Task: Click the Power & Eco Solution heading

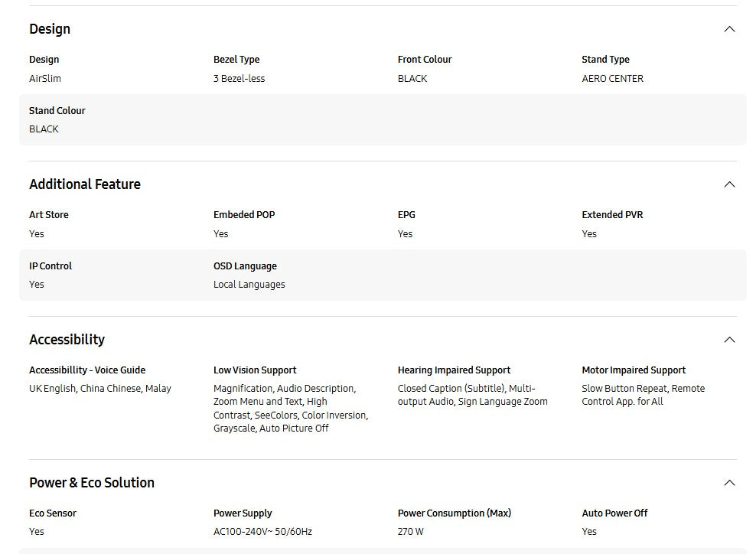Action: [92, 483]
